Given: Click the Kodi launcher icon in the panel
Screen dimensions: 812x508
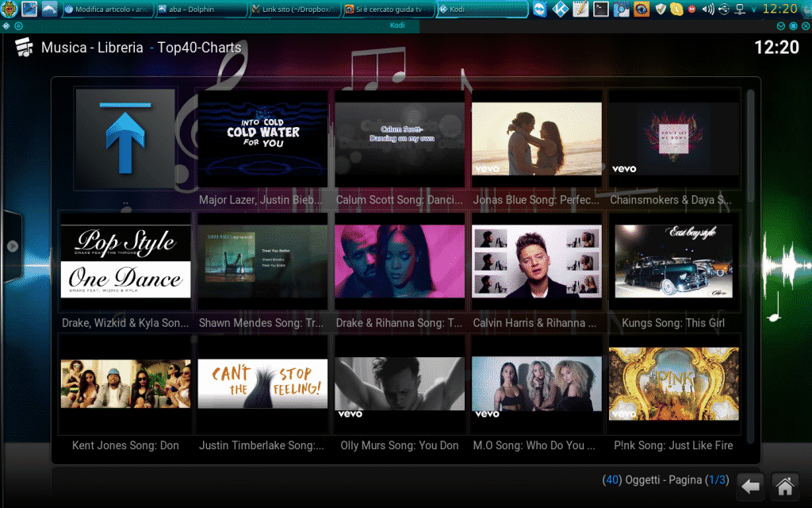Looking at the screenshot, I should click(x=561, y=9).
